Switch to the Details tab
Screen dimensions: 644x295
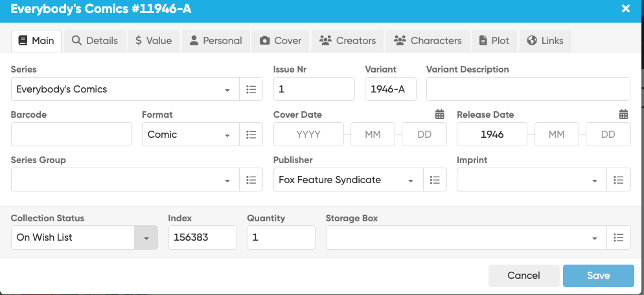(x=95, y=40)
